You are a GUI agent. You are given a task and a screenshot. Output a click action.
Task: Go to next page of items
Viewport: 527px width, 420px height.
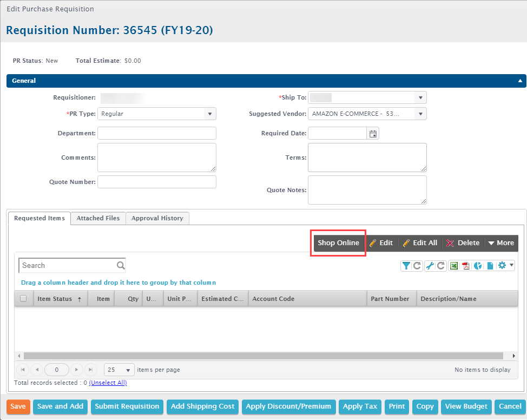click(77, 370)
